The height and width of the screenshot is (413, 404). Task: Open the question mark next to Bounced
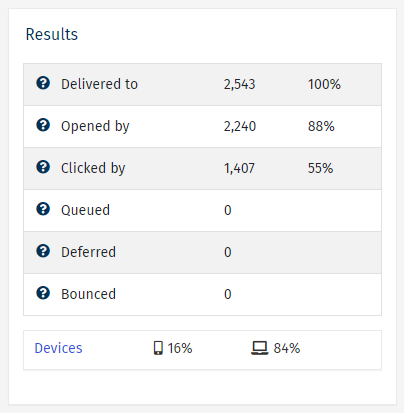point(43,293)
